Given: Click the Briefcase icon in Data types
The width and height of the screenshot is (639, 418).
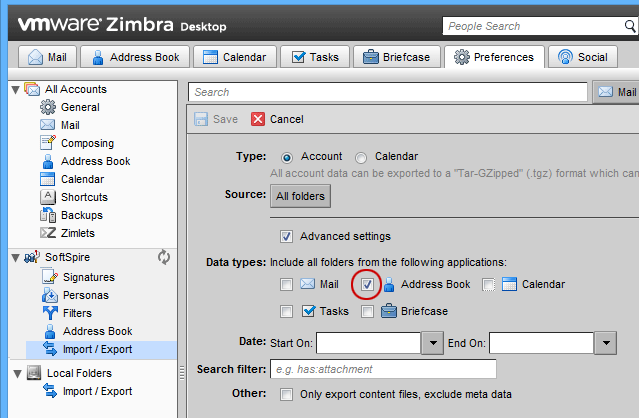Looking at the screenshot, I should [388, 311].
